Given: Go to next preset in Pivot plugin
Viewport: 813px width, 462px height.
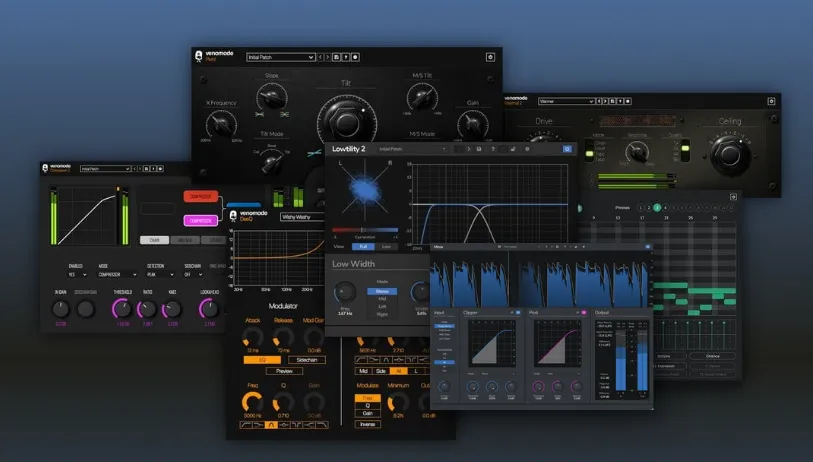Looking at the screenshot, I should point(328,57).
